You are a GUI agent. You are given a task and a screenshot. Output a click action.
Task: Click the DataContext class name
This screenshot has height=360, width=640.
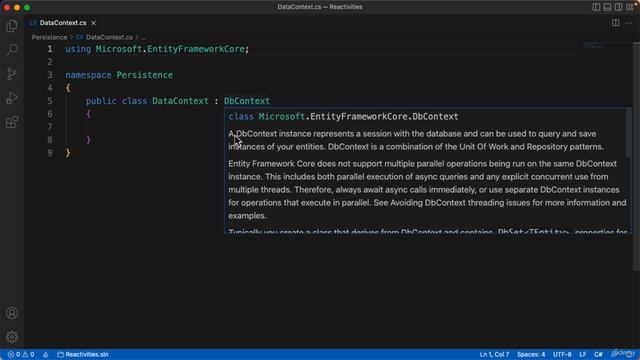[x=180, y=101]
